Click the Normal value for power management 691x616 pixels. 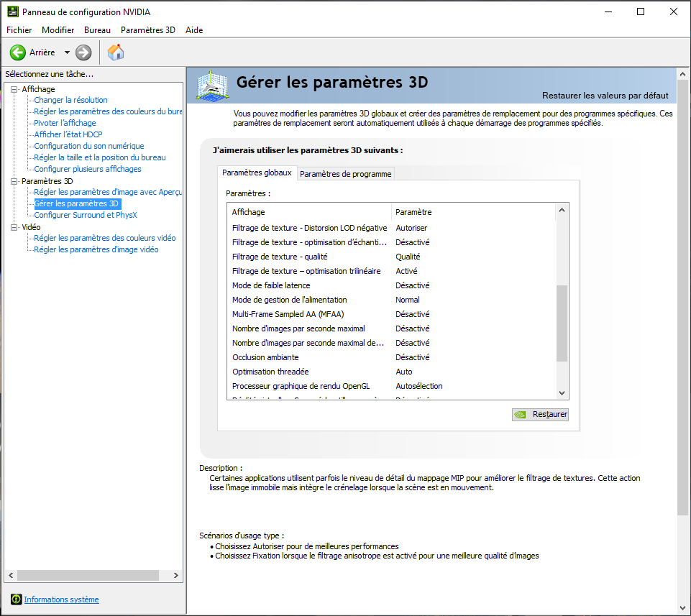tap(408, 300)
